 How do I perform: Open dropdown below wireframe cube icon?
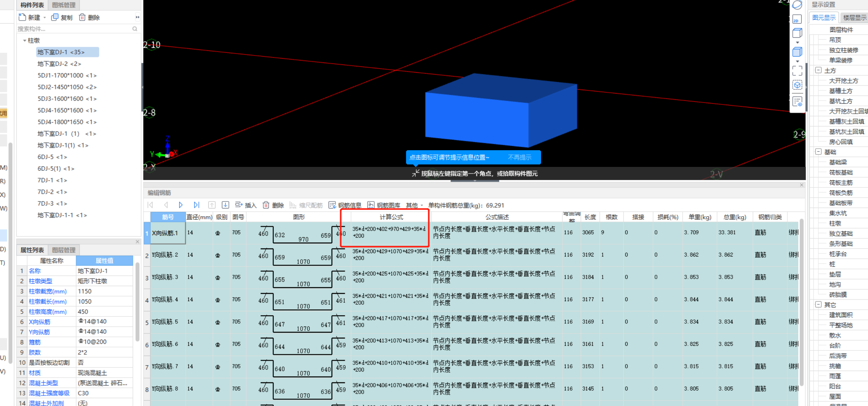pos(797,42)
